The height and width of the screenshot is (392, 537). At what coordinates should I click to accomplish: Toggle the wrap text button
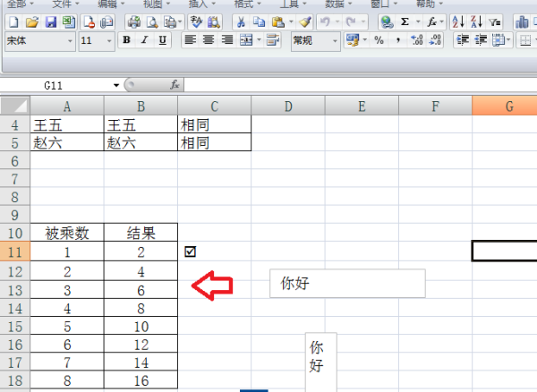273,41
